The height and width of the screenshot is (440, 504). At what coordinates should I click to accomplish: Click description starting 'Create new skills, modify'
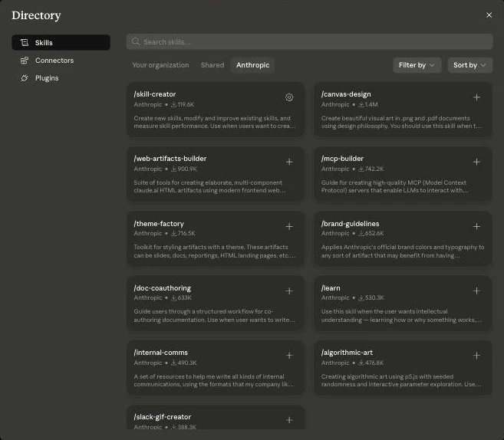tap(214, 122)
